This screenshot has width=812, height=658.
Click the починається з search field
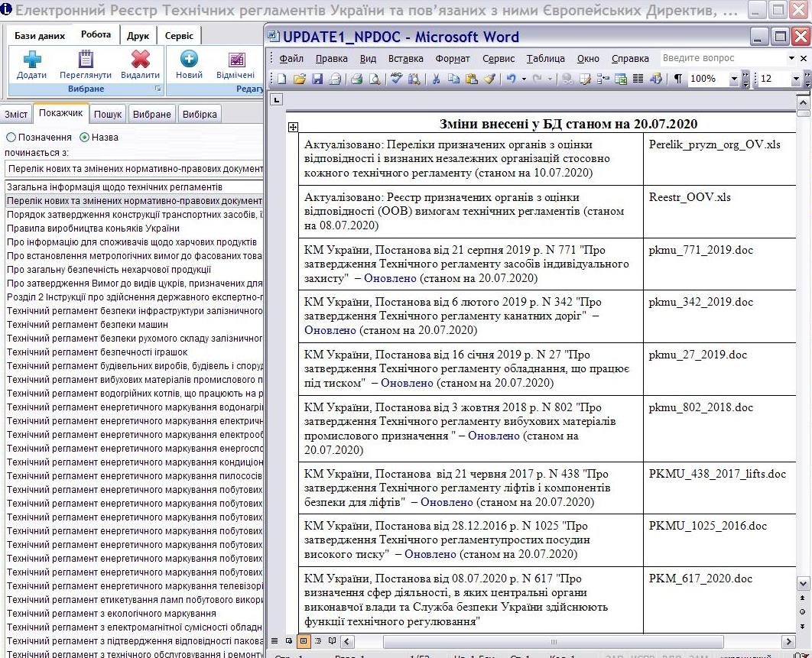tap(134, 169)
